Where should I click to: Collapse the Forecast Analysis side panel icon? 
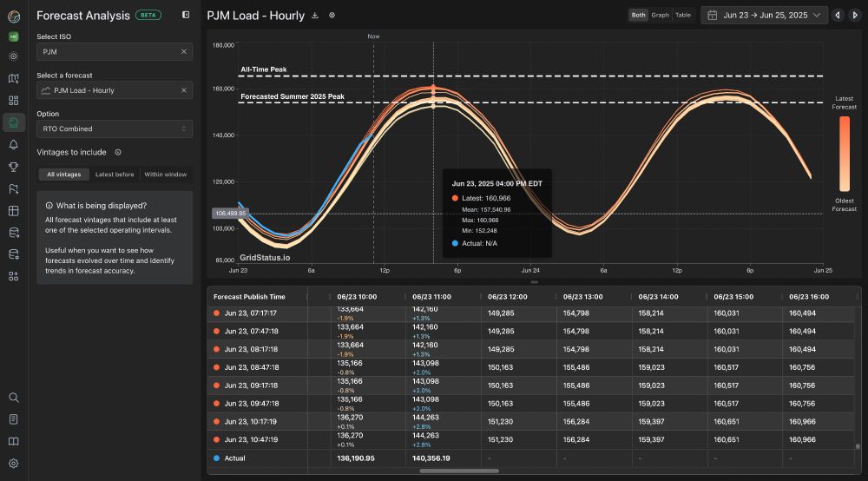(x=186, y=15)
